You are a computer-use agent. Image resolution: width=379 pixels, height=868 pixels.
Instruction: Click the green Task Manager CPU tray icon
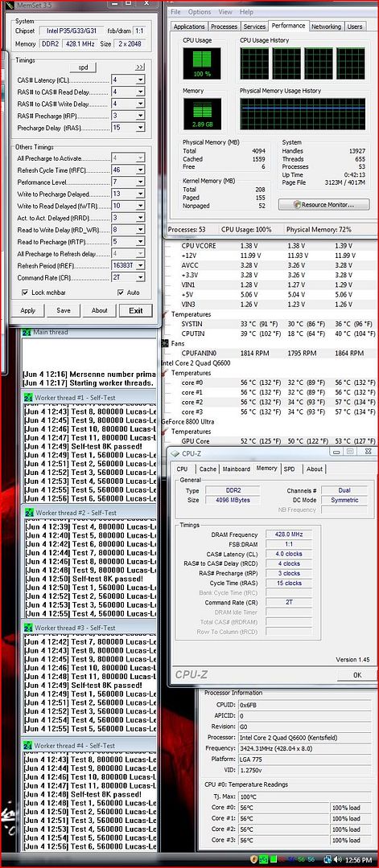coord(264,860)
